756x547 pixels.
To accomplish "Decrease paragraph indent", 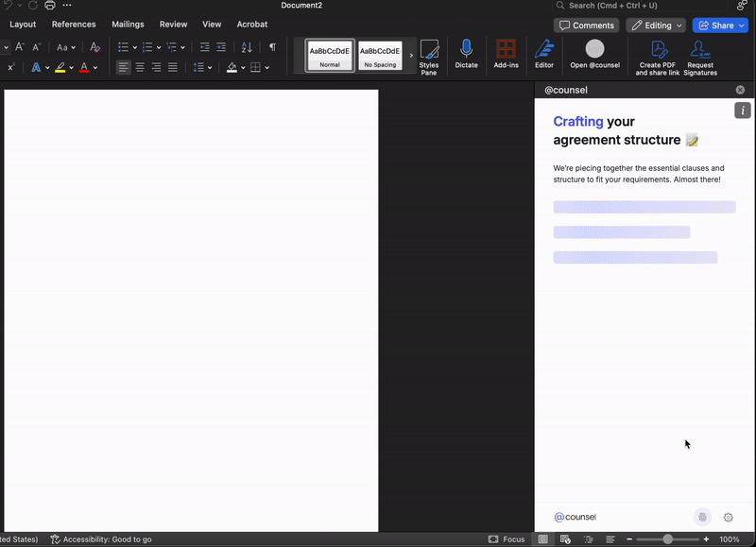I will click(204, 47).
